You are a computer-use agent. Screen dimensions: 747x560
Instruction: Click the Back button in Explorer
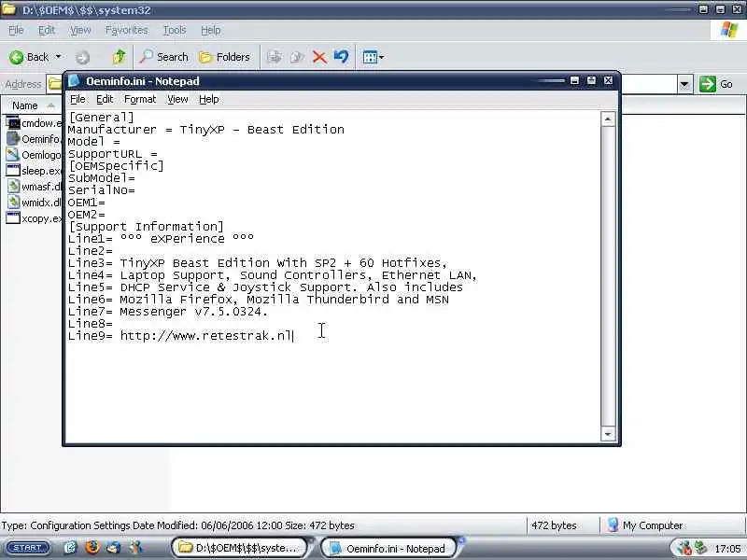[x=29, y=57]
